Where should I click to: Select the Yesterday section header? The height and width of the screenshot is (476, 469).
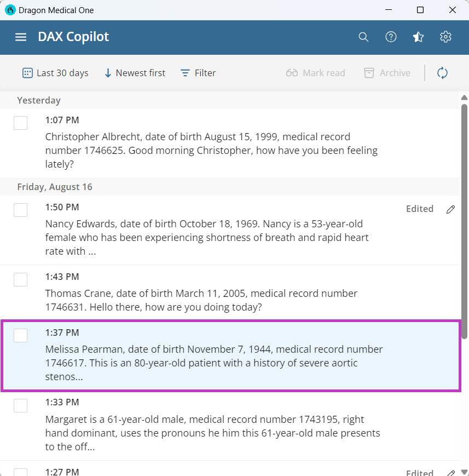pos(38,100)
